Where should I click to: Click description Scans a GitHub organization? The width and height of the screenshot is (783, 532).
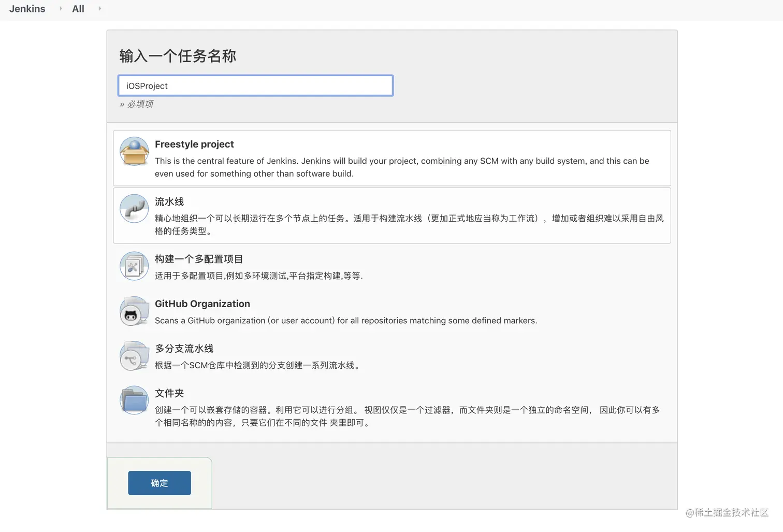[346, 321]
